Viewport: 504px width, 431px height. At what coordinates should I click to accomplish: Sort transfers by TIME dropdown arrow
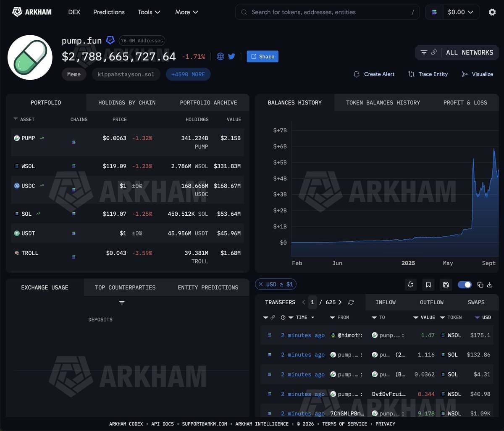tap(313, 318)
